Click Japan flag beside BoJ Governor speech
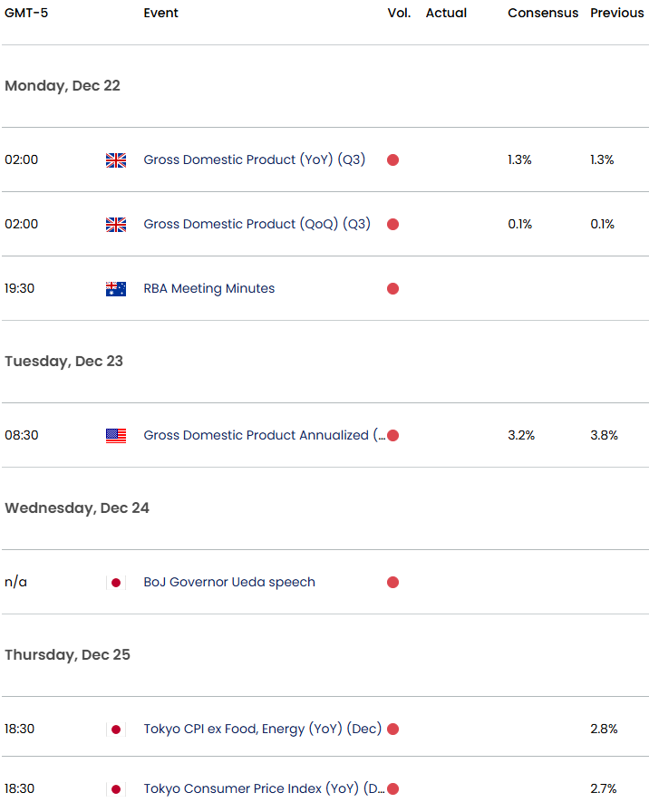The width and height of the screenshot is (649, 812). [116, 583]
